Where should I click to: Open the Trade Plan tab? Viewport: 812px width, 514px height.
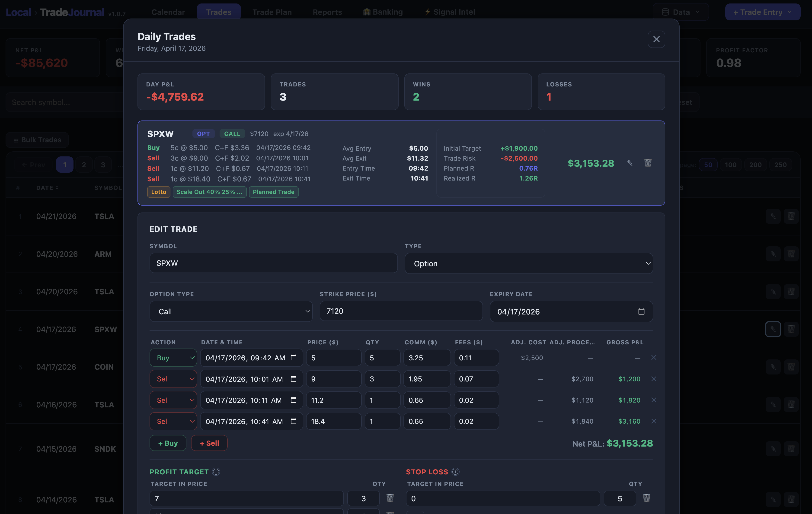[272, 12]
